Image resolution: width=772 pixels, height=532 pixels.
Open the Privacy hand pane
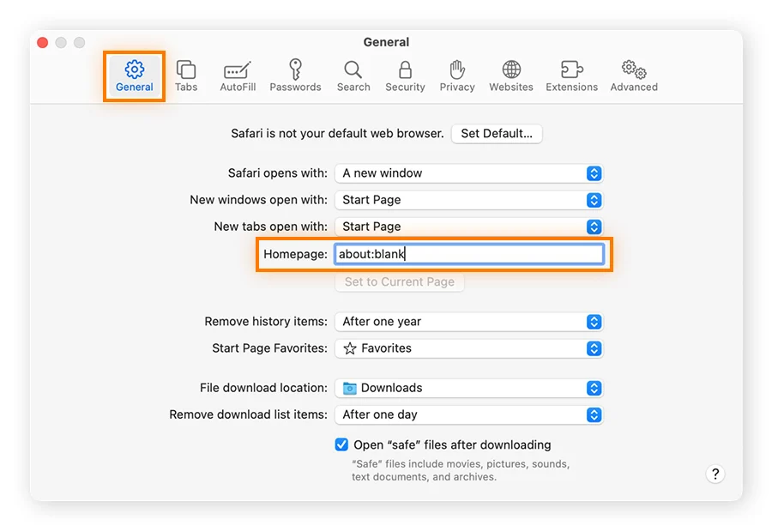[x=457, y=76]
